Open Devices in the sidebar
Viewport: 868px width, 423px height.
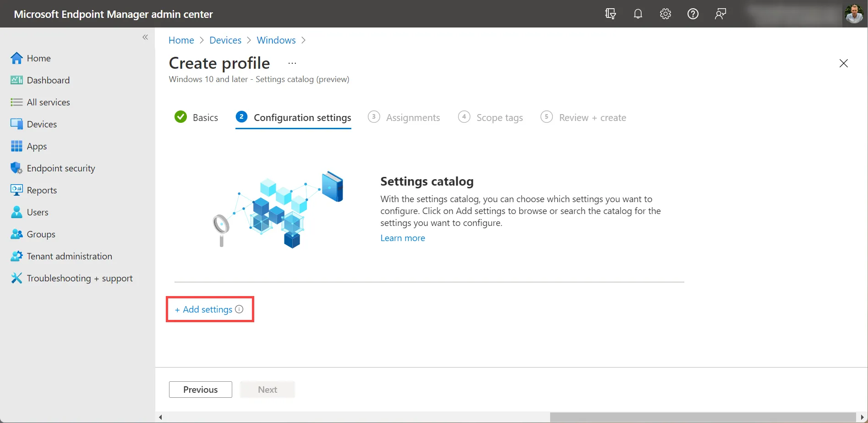[x=34, y=124]
